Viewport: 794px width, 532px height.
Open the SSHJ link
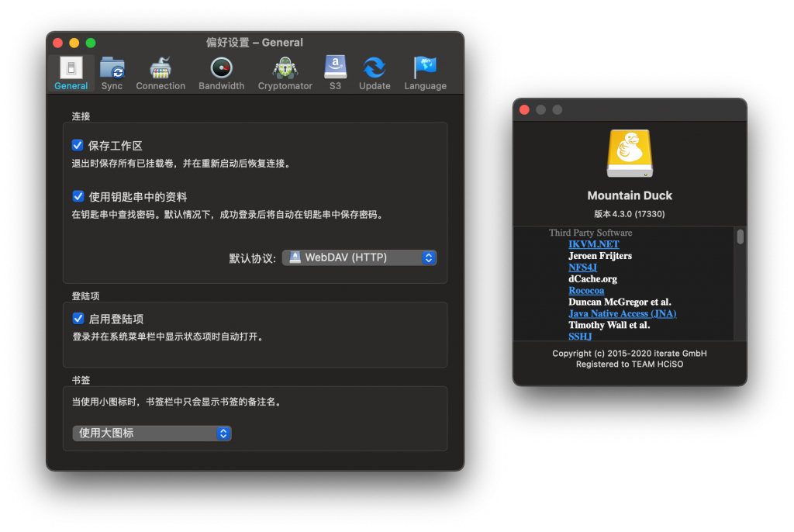(x=580, y=337)
